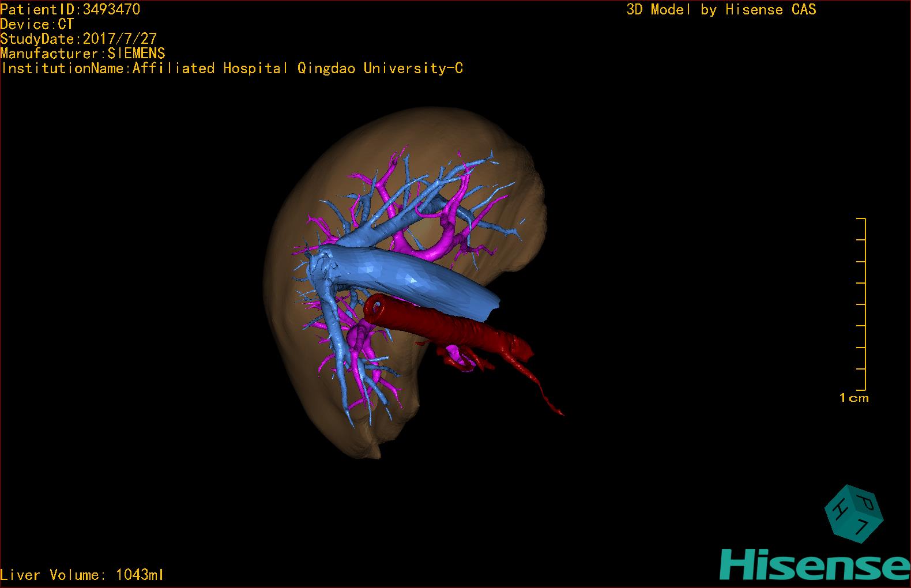Click the 3D Model by Hisense CAS title
The height and width of the screenshot is (588, 911).
(x=721, y=9)
